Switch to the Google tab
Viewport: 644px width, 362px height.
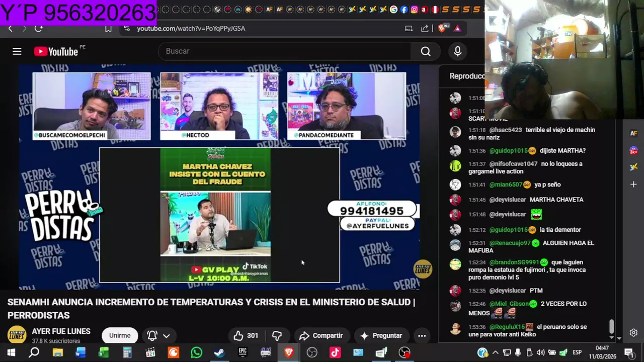[x=393, y=10]
